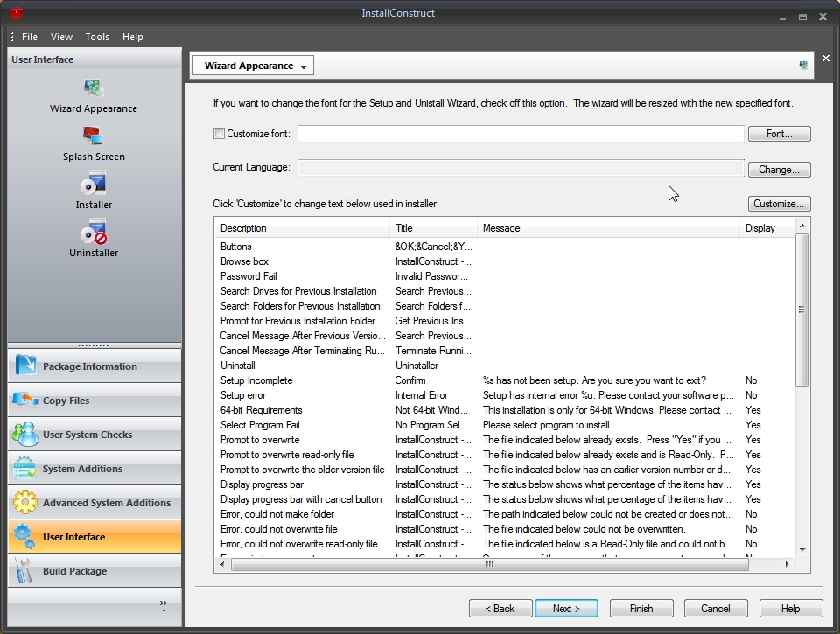840x634 pixels.
Task: Toggle Display for the 64-bit Requirements row
Action: [x=752, y=410]
